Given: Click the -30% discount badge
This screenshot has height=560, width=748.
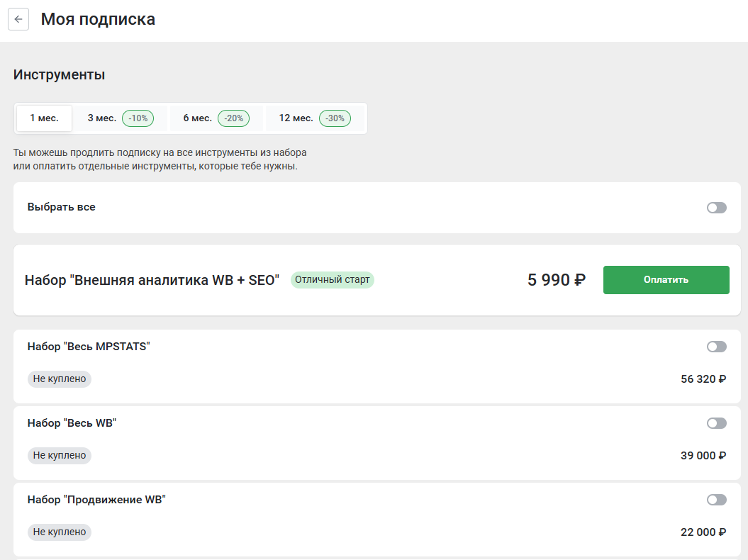Looking at the screenshot, I should [335, 118].
